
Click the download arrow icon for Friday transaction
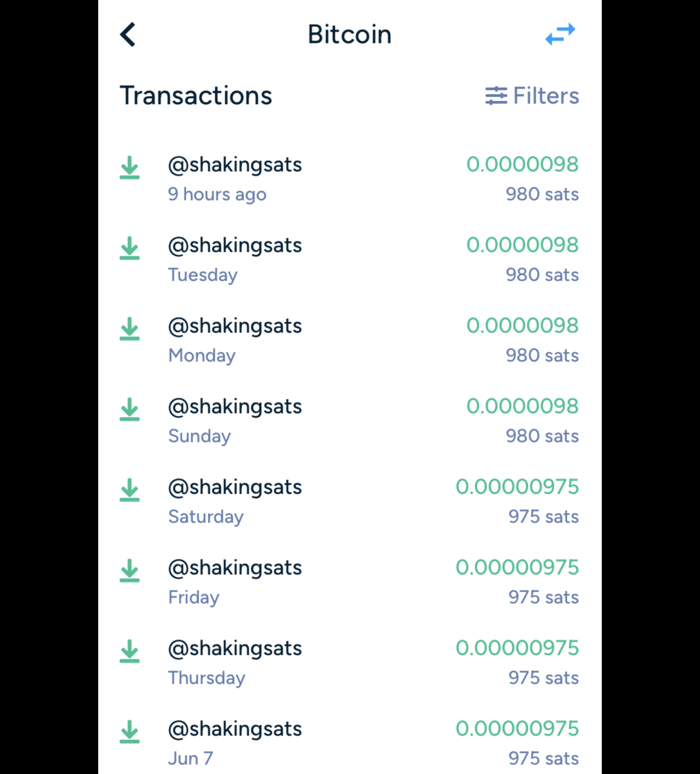[130, 570]
